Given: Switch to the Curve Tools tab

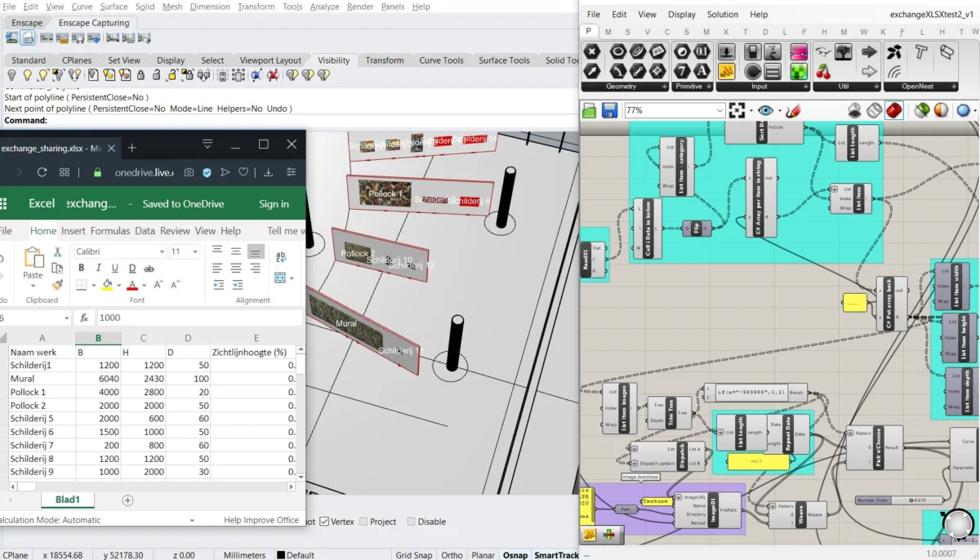Looking at the screenshot, I should pos(441,60).
